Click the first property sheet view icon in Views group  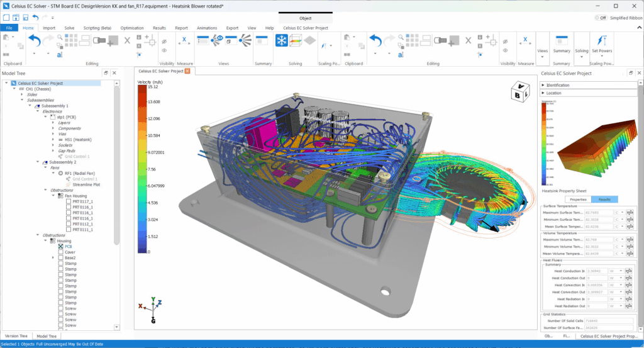coord(203,40)
